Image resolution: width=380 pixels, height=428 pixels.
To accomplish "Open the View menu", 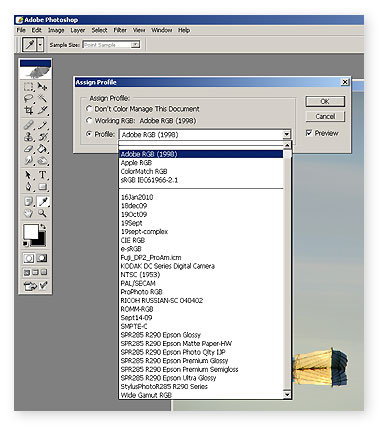I will pyautogui.click(x=139, y=30).
